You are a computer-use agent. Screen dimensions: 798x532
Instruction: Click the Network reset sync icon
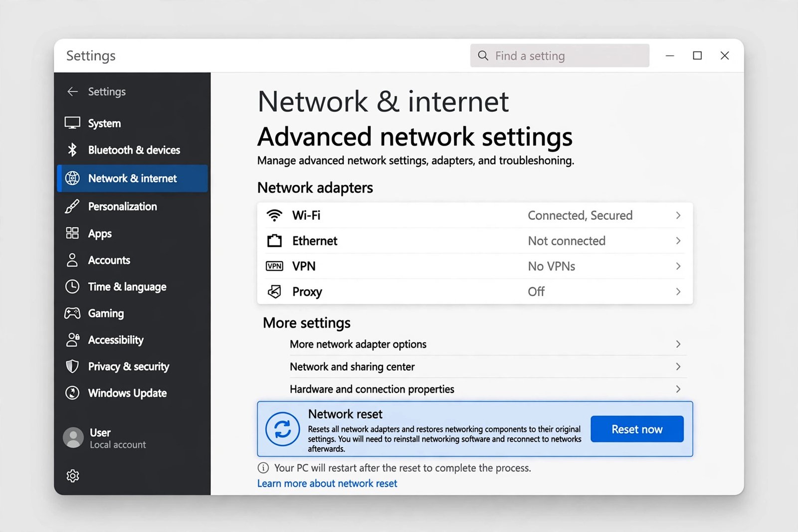pos(283,429)
